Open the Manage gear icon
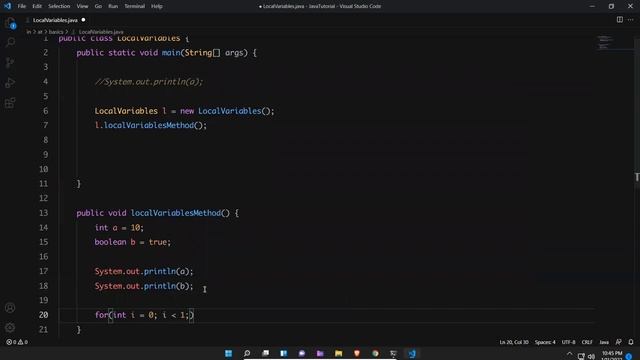The width and height of the screenshot is (640, 360). tap(10, 327)
